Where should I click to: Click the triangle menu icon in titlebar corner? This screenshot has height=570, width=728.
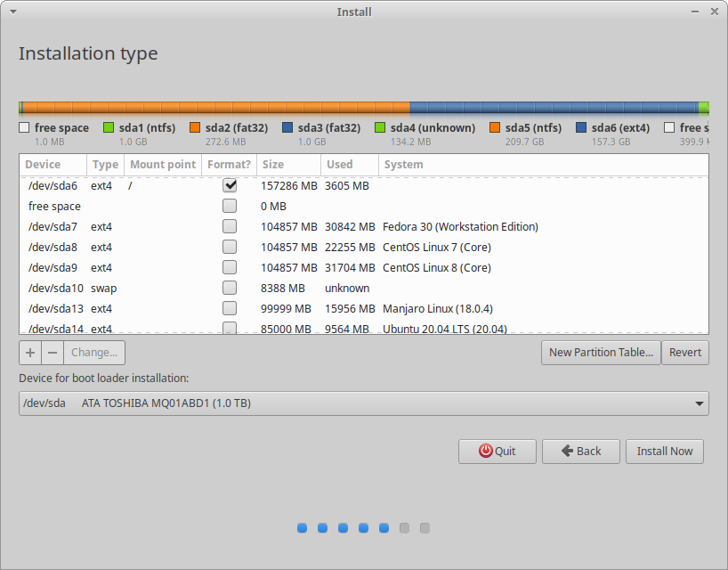(x=12, y=12)
